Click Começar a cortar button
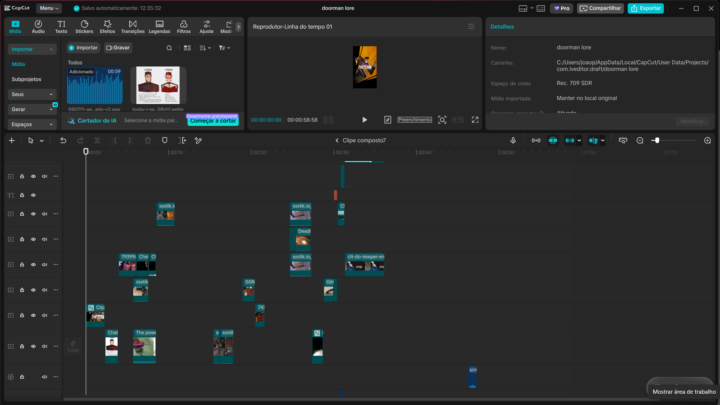Image resolution: width=720 pixels, height=405 pixels. click(x=213, y=121)
